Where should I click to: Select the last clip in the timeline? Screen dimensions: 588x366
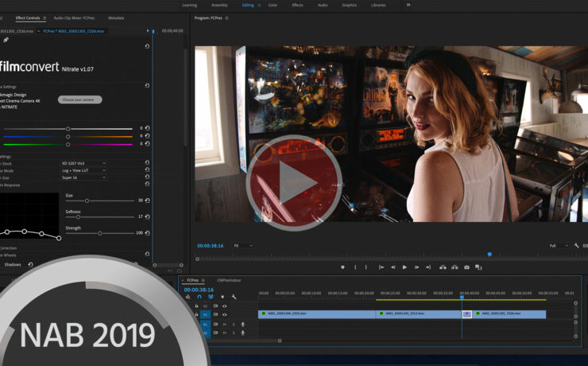coord(509,314)
